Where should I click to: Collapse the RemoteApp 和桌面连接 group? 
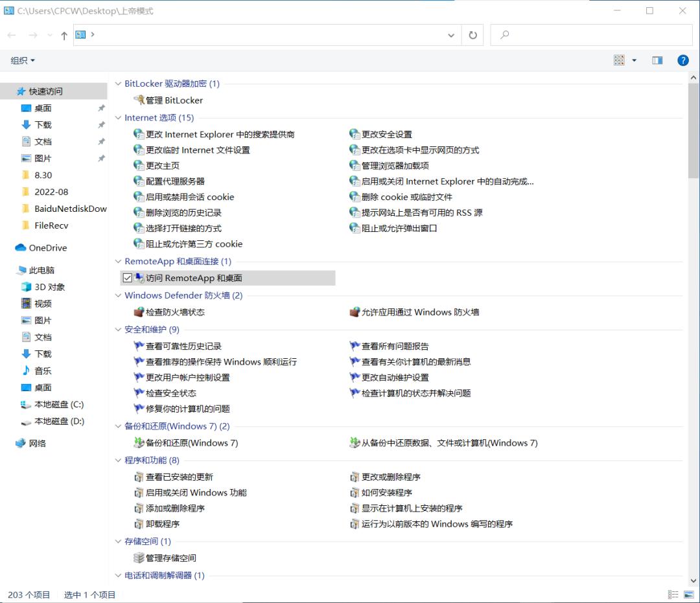[x=118, y=262]
